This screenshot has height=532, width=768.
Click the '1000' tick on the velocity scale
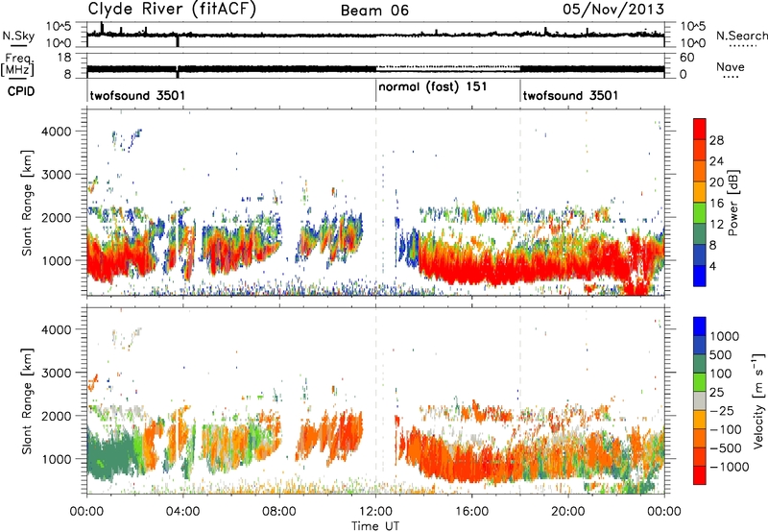pyautogui.click(x=725, y=336)
